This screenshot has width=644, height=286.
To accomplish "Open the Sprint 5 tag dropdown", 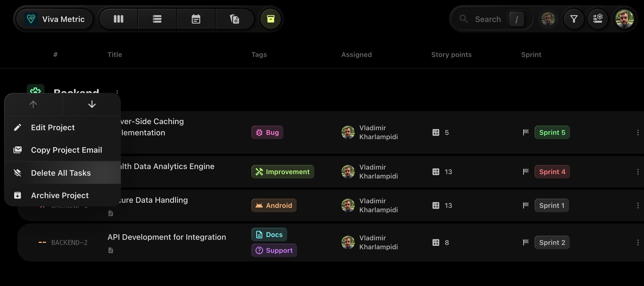I will 552,133.
